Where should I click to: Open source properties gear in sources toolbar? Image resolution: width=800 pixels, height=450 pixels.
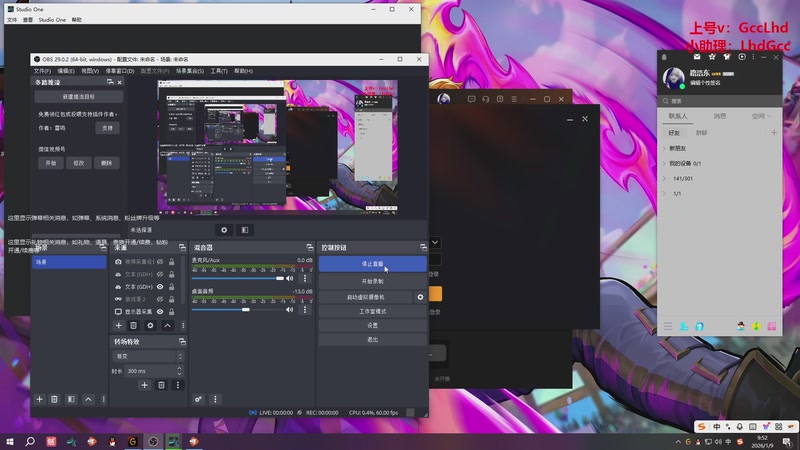150,326
